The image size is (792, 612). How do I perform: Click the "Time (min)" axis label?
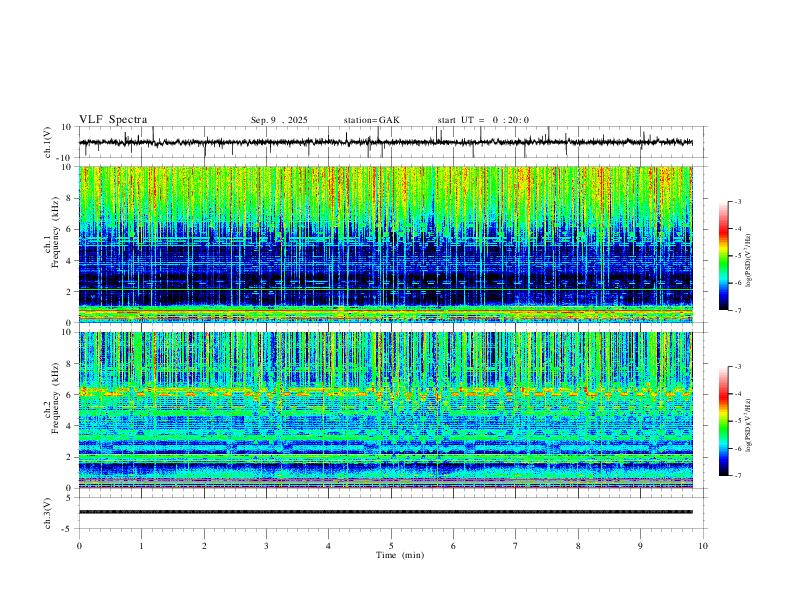[x=400, y=555]
